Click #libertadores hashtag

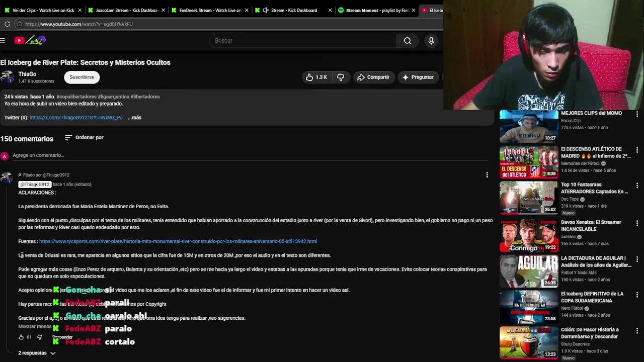tap(145, 97)
